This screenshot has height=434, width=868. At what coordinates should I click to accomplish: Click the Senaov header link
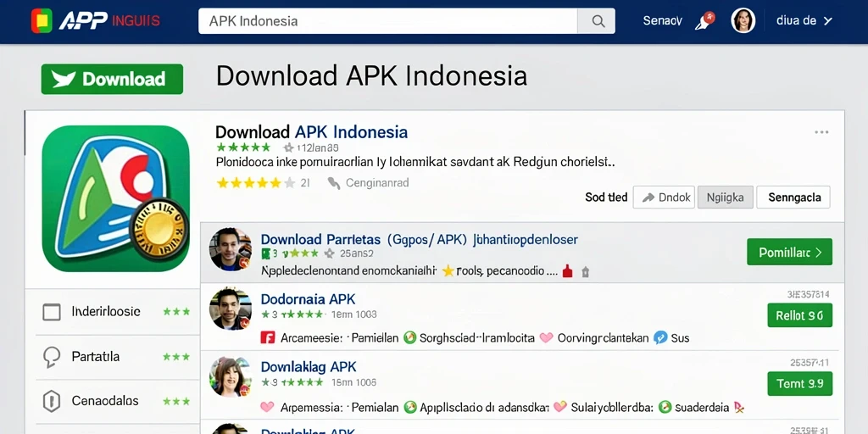pos(662,21)
